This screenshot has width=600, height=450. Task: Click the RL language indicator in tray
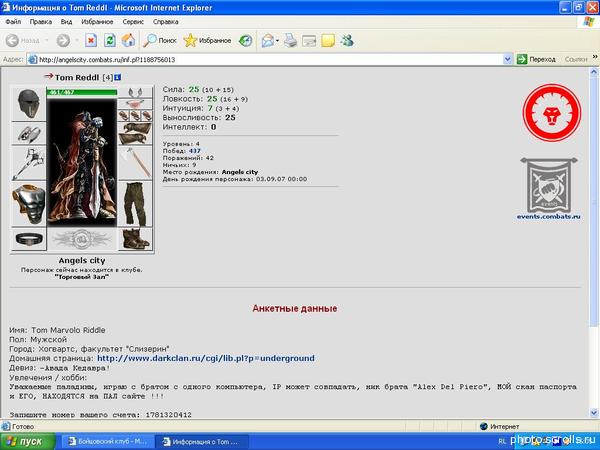click(502, 441)
